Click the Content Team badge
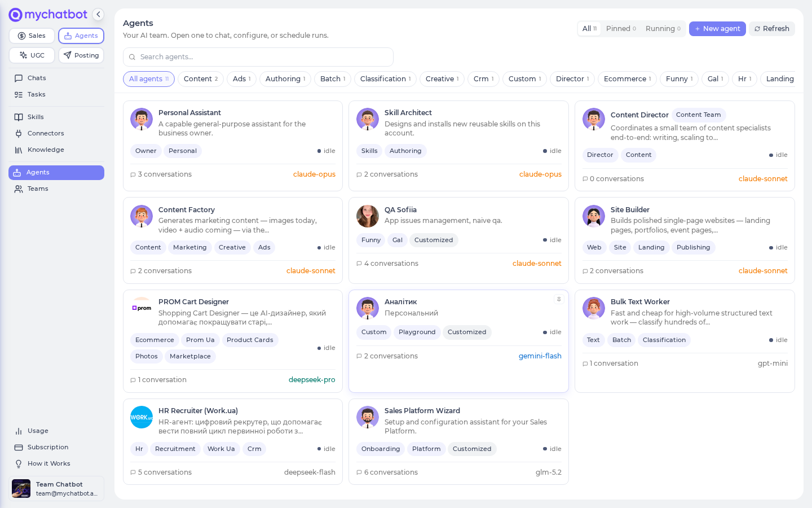Screen dimensions: 812x508 pyautogui.click(x=699, y=115)
